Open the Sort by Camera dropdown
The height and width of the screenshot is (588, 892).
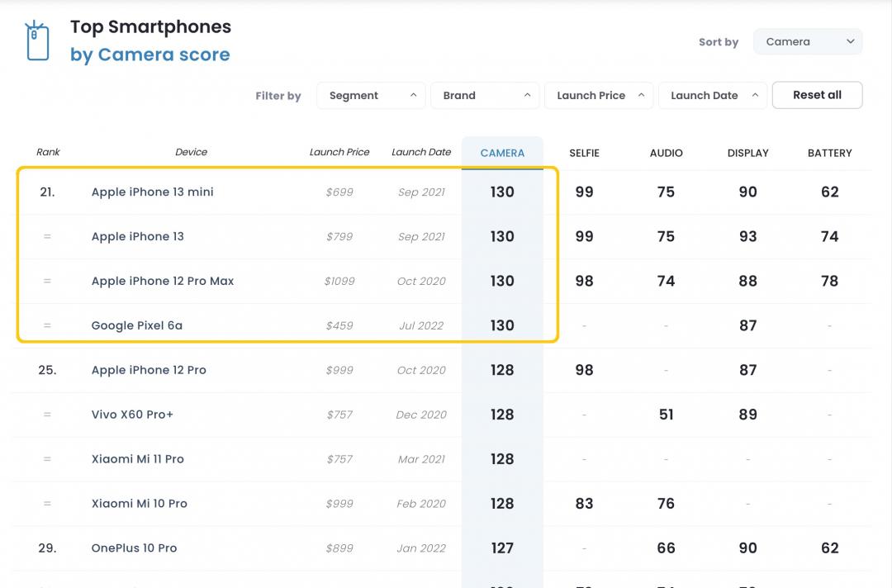tap(807, 42)
